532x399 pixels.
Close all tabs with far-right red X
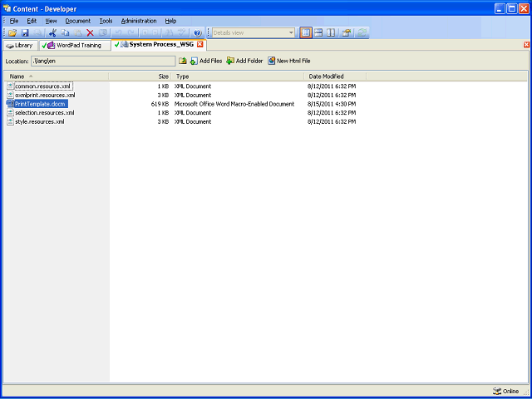click(526, 45)
